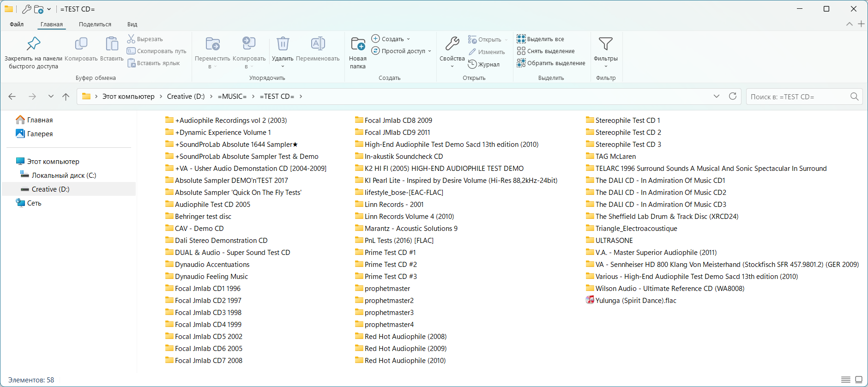Screen dimensions: 868x387
Task: Click the Удалить trash icon
Action: coord(283,44)
